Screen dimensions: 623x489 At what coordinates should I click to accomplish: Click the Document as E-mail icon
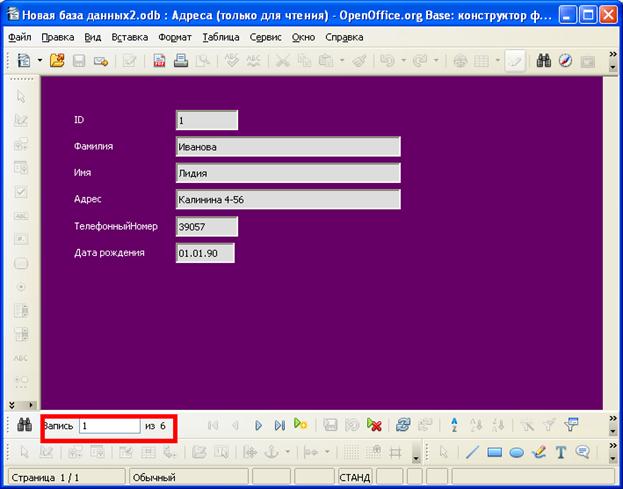click(x=101, y=61)
